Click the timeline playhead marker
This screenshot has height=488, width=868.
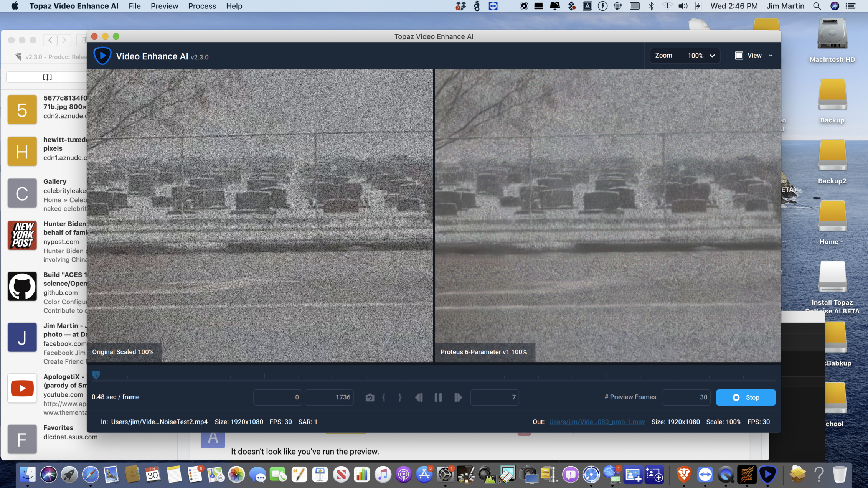[x=96, y=375]
